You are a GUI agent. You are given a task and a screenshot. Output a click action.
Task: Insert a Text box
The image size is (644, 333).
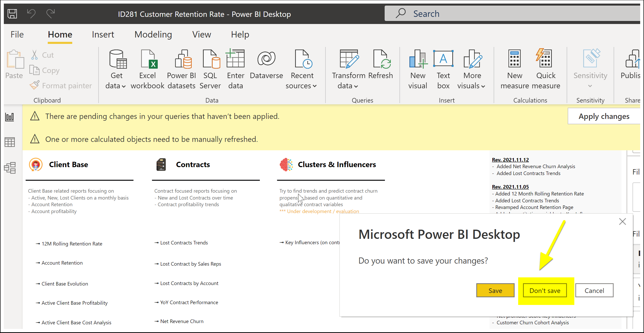pyautogui.click(x=443, y=69)
